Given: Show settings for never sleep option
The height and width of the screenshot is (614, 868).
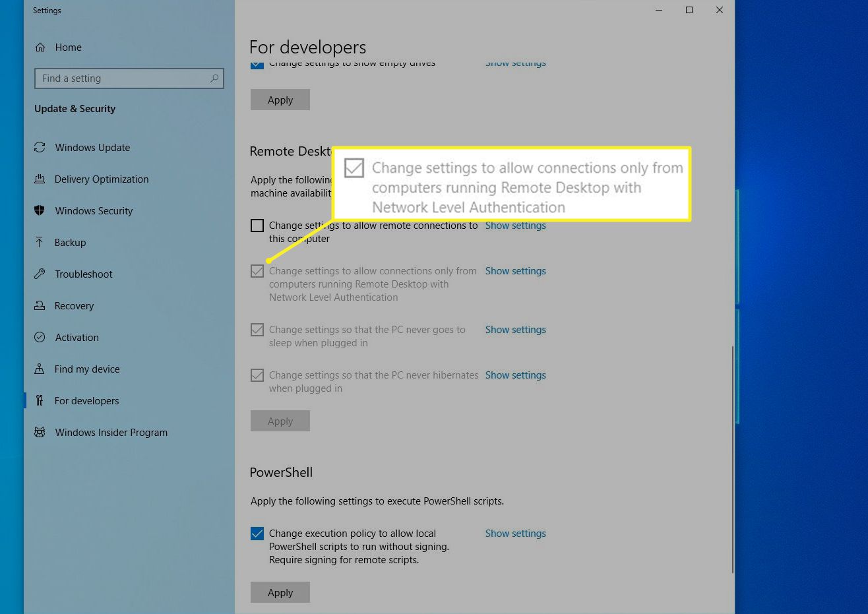Looking at the screenshot, I should 516,330.
